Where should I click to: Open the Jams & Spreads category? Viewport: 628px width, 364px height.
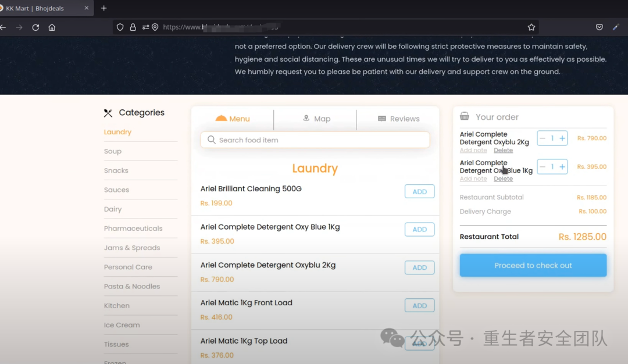click(x=132, y=248)
